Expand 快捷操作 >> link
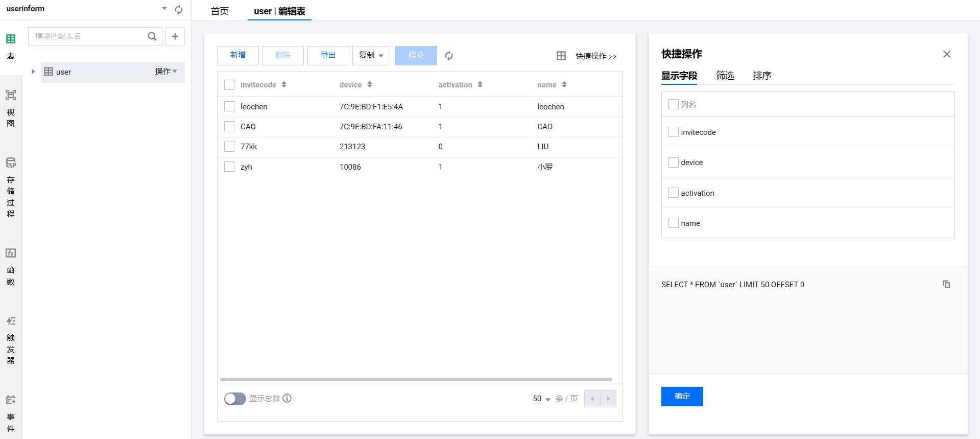The image size is (980, 439). [596, 56]
